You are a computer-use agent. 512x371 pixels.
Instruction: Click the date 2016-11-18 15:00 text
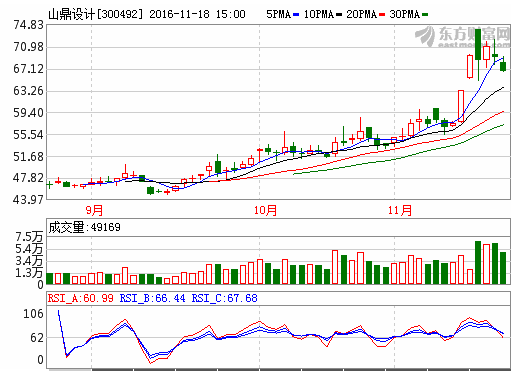pyautogui.click(x=197, y=14)
